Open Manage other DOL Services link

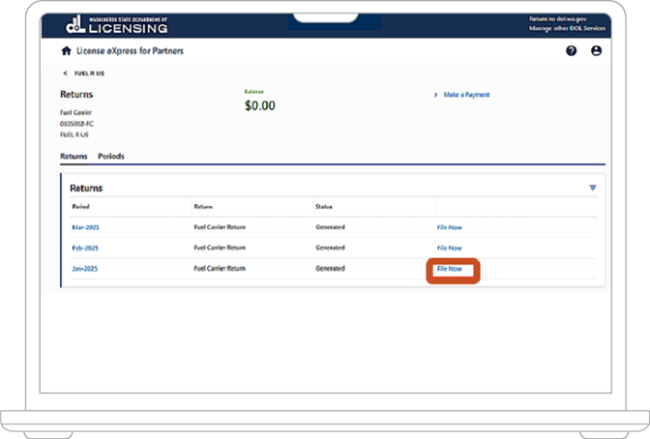[567, 29]
